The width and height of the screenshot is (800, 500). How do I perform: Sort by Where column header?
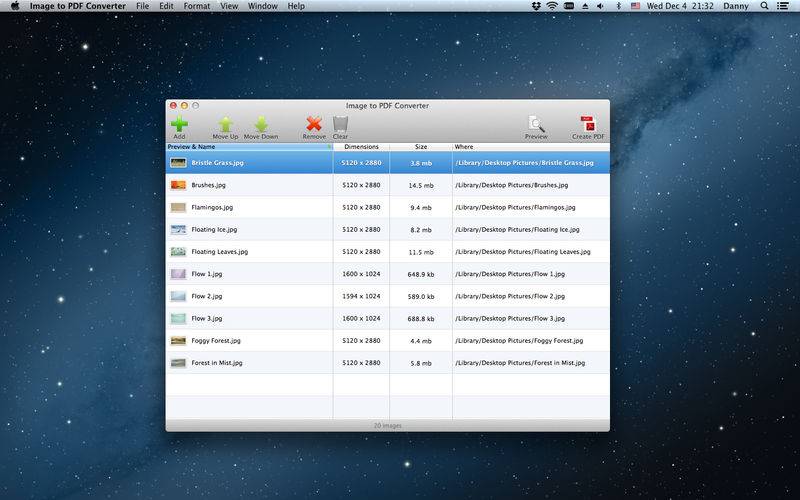(x=531, y=146)
